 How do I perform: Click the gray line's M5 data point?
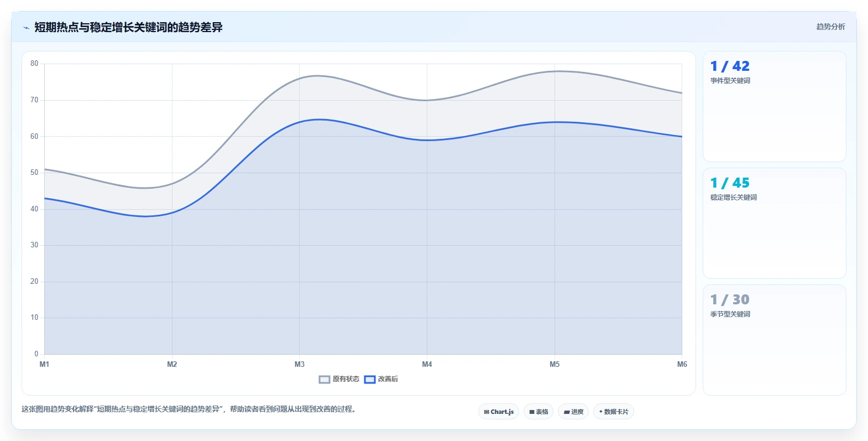click(x=555, y=71)
